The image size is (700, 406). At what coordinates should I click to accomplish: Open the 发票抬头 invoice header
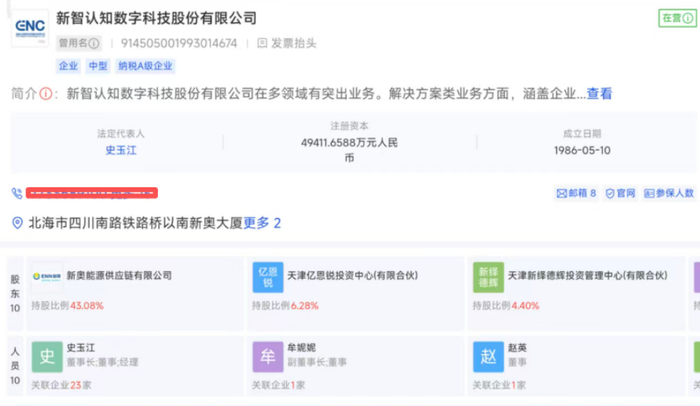coord(287,43)
